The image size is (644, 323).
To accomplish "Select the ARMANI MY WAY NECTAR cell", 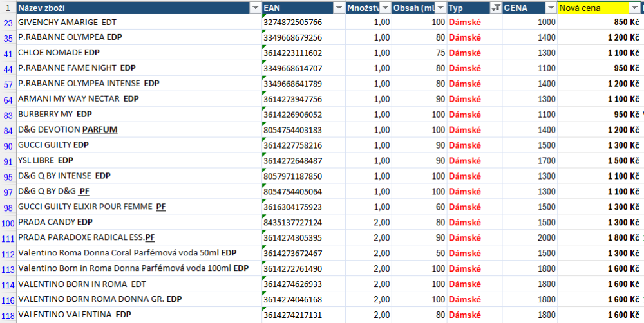I will [x=139, y=99].
